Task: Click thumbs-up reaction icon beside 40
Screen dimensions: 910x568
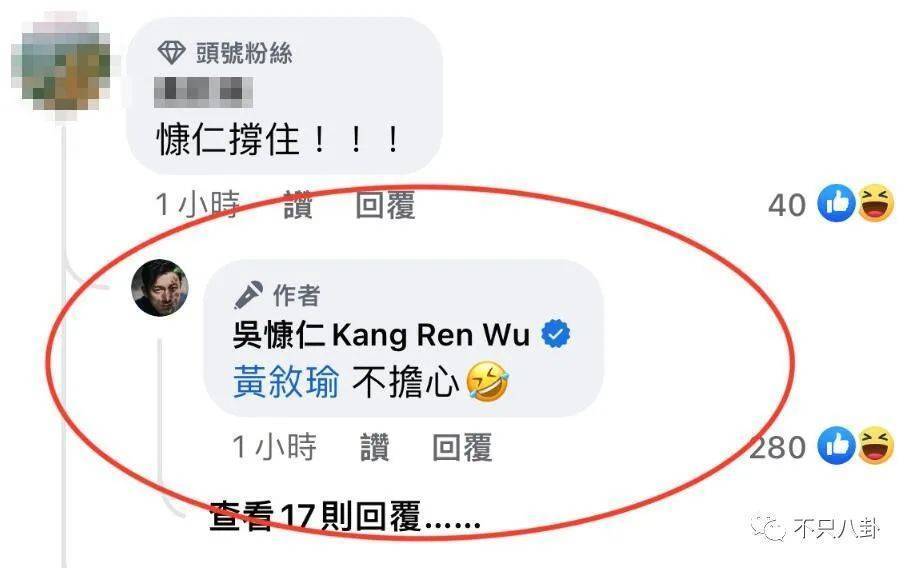Action: tap(836, 204)
